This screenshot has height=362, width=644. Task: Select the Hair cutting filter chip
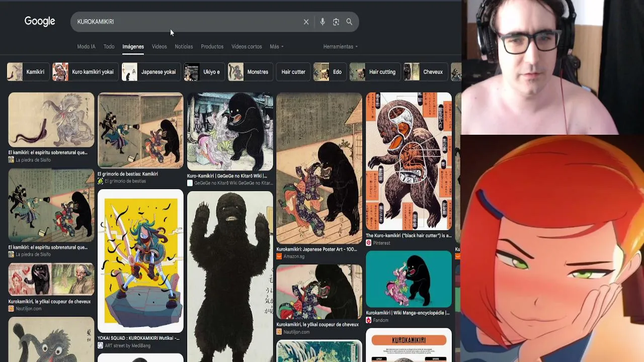[x=375, y=72]
